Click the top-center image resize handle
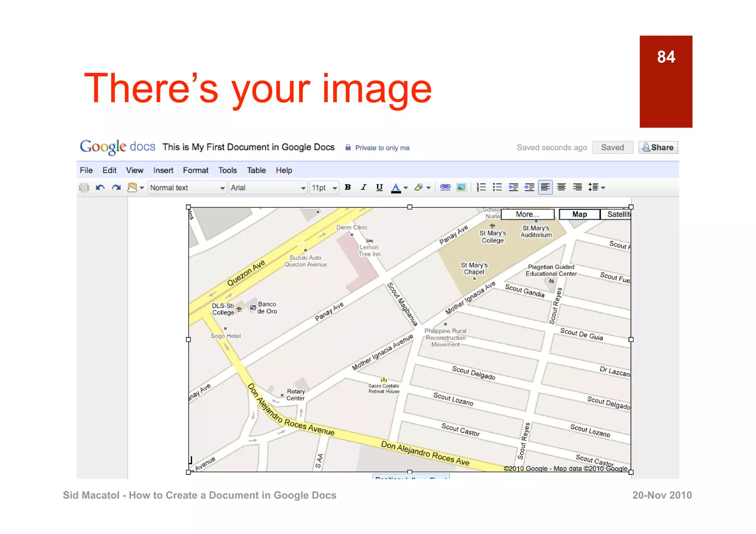 pos(410,207)
